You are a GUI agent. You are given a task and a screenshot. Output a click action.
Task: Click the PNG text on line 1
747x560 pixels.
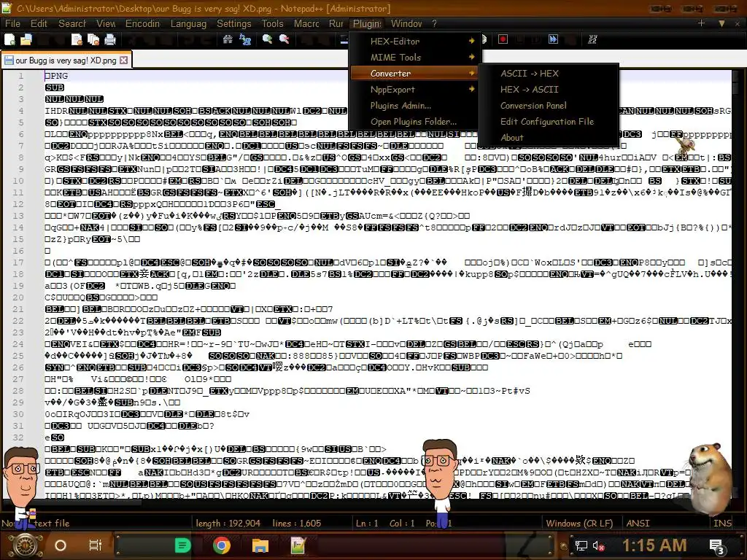point(58,76)
